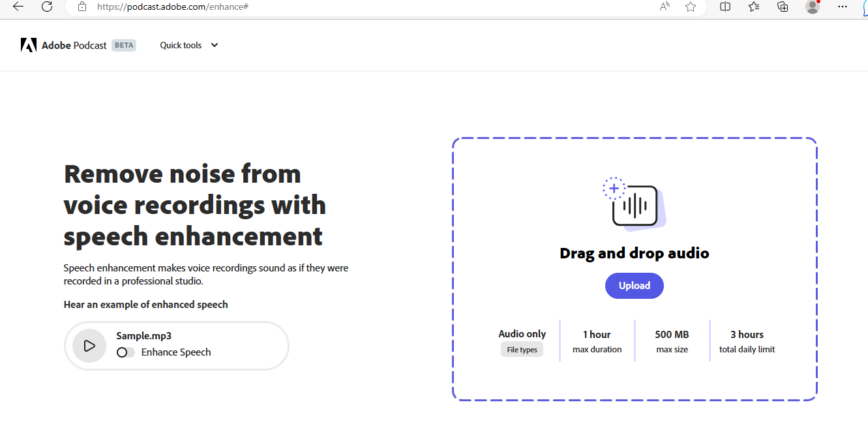
Task: Click the 1 hour max duration text
Action: [x=597, y=341]
